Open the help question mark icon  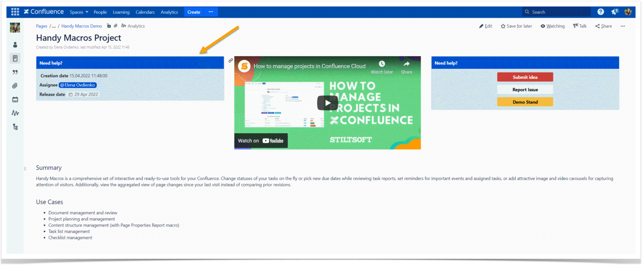600,11
